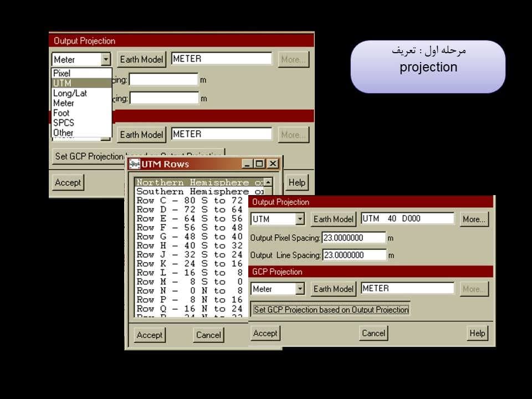Click first empty spacing field in the top-left dialog
The height and width of the screenshot is (399, 532).
coord(163,80)
